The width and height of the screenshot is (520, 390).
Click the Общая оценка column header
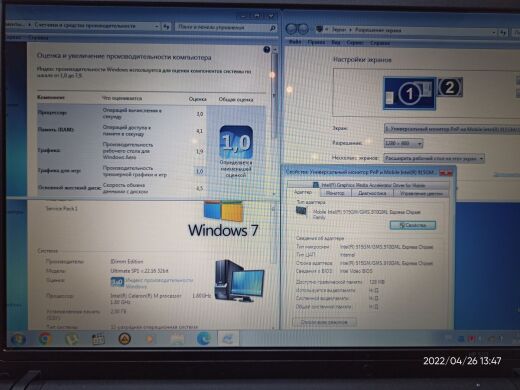tap(236, 99)
